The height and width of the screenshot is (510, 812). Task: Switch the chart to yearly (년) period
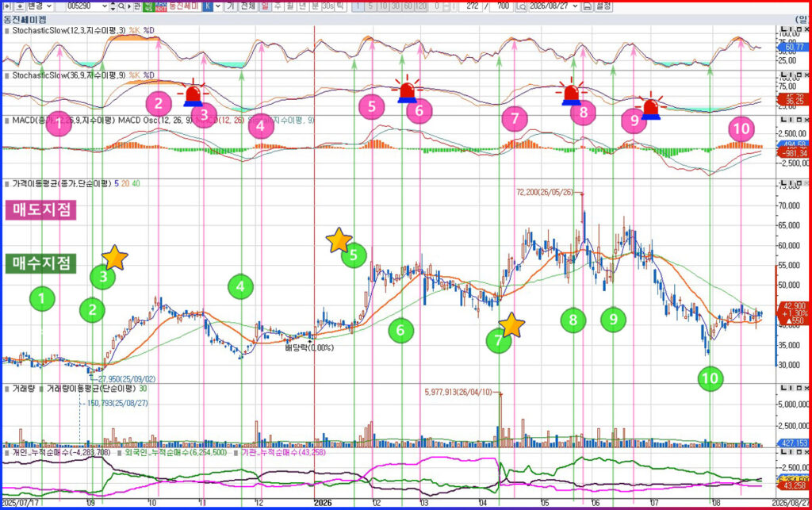pyautogui.click(x=302, y=6)
